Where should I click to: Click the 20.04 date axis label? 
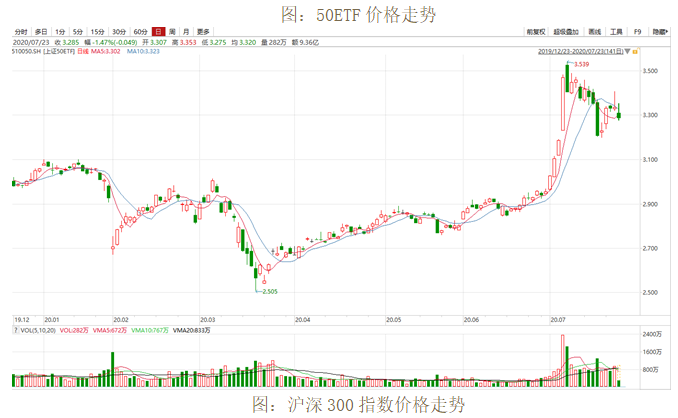coord(303,320)
